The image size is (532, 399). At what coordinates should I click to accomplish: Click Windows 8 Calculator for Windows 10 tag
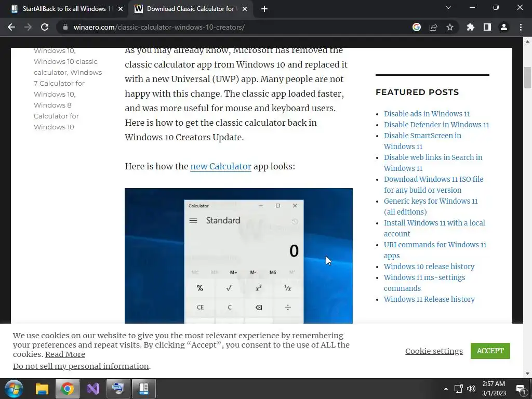coord(56,116)
